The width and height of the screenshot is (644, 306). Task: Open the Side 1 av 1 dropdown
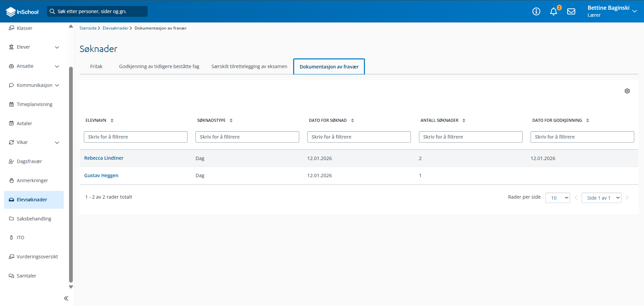point(601,198)
